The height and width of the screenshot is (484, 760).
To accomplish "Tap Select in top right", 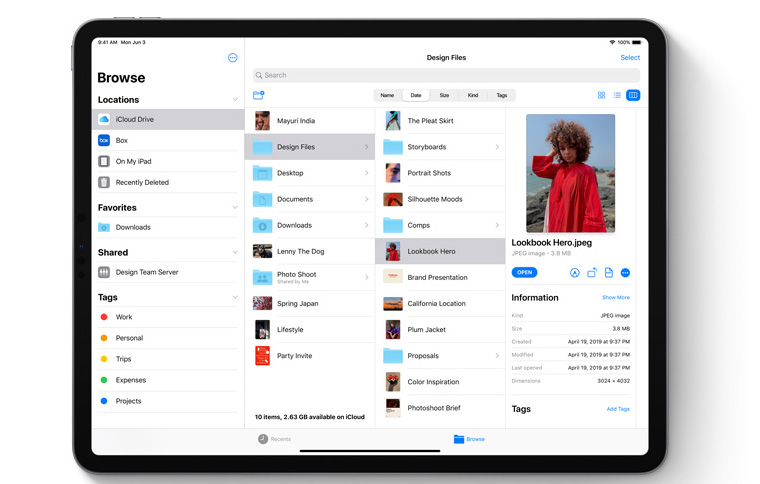I will coord(630,58).
